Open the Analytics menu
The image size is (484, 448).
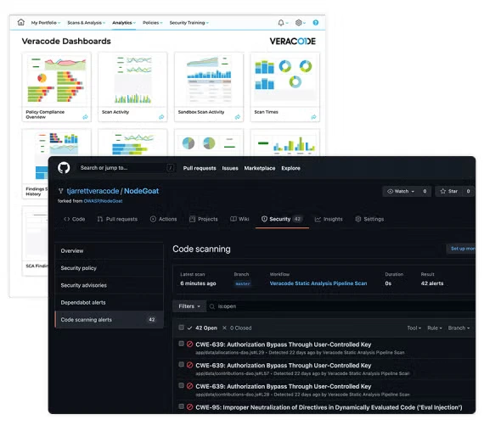point(124,23)
